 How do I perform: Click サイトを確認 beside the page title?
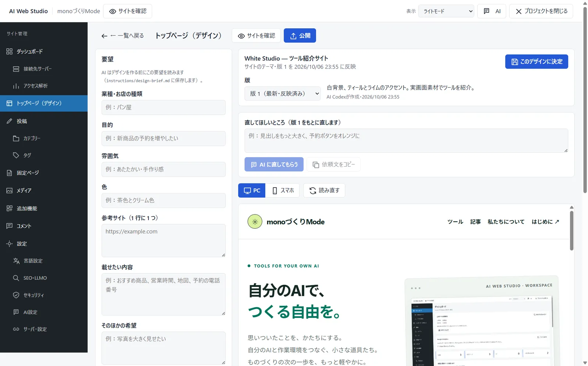(256, 36)
